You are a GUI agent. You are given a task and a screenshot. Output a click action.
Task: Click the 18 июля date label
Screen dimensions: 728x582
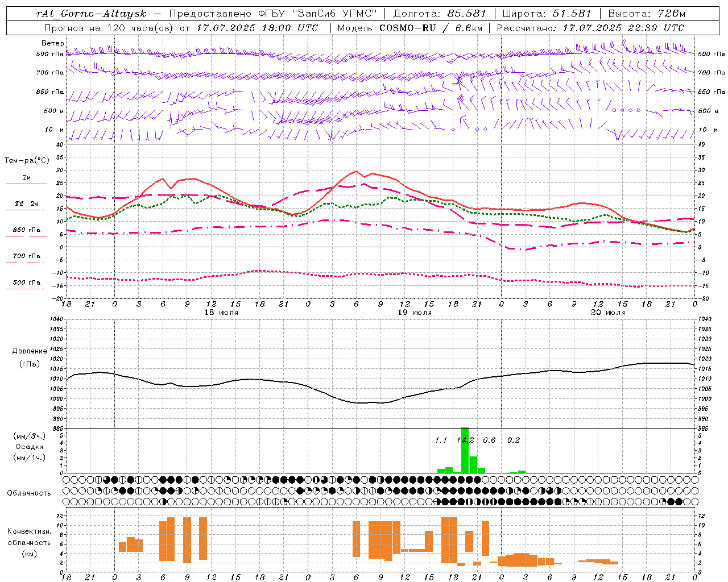[x=221, y=313]
